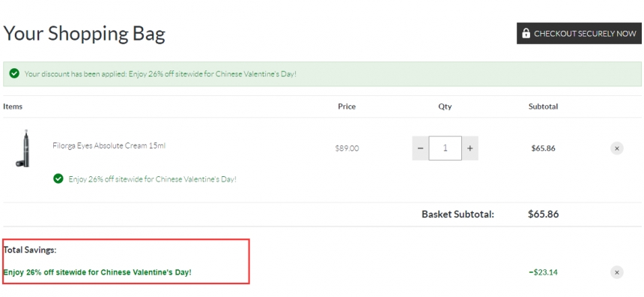Click the $89.00 item price

[347, 148]
